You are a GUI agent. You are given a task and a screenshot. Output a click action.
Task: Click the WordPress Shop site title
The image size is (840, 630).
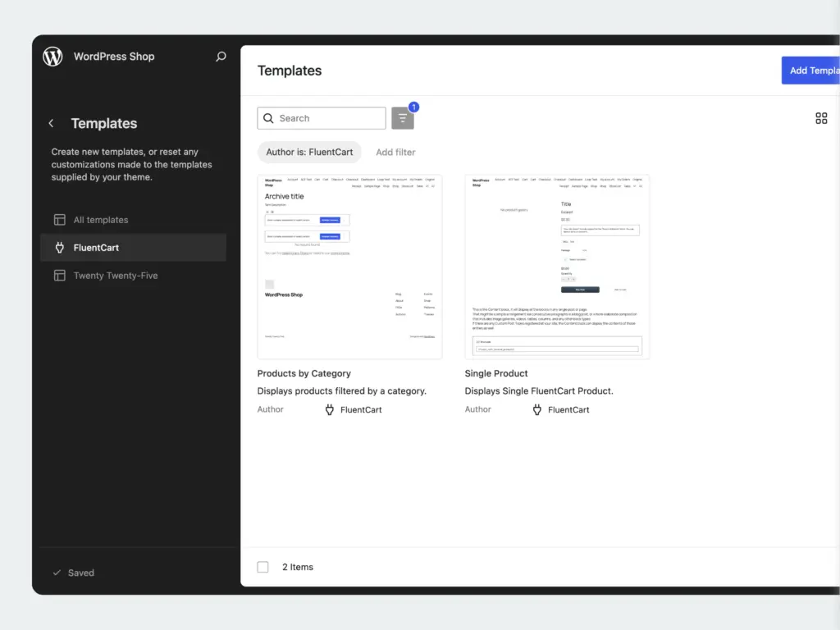[x=114, y=57]
